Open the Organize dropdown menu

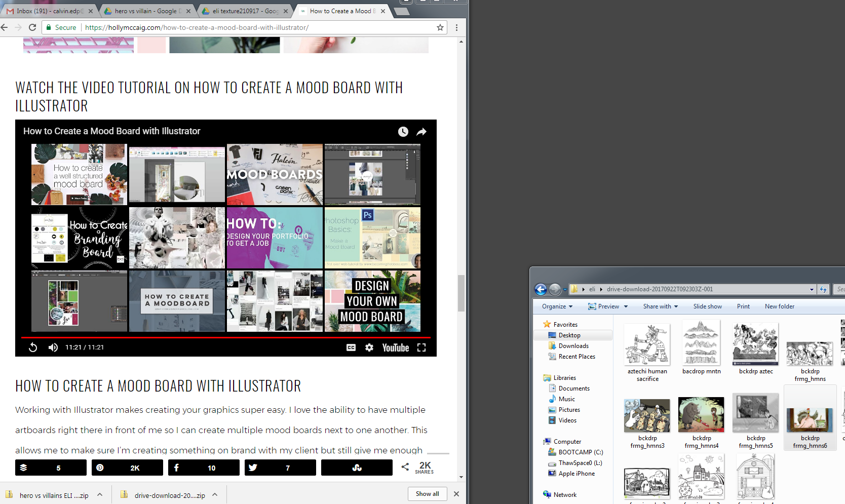557,306
